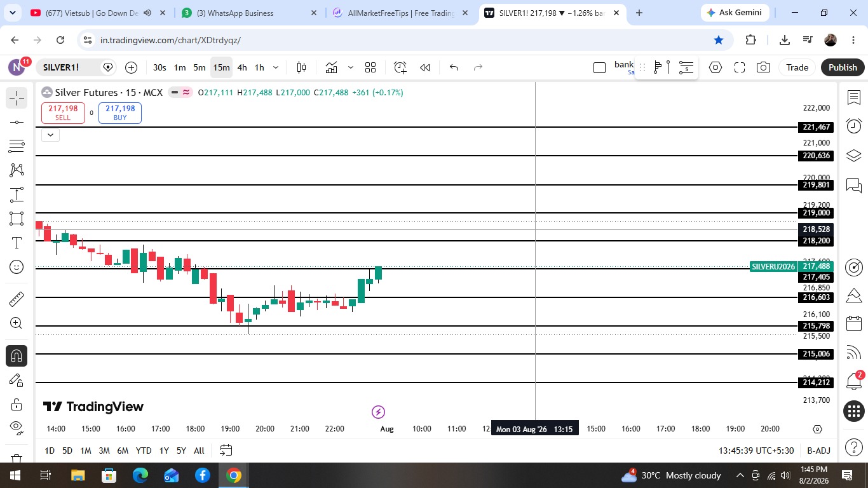Show hidden system tray icons
The image size is (868, 488).
740,475
